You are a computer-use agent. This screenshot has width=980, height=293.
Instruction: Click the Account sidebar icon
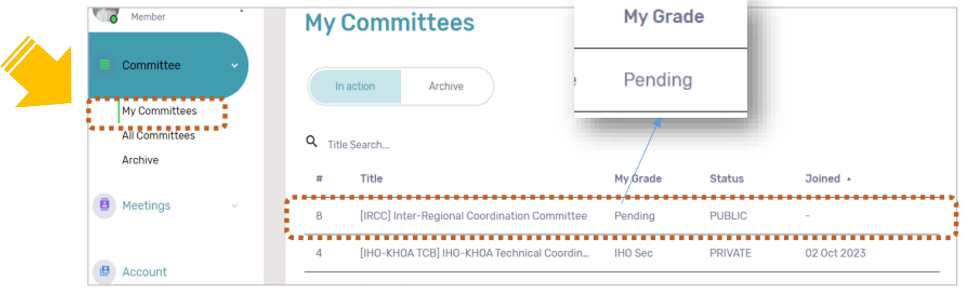point(105,271)
